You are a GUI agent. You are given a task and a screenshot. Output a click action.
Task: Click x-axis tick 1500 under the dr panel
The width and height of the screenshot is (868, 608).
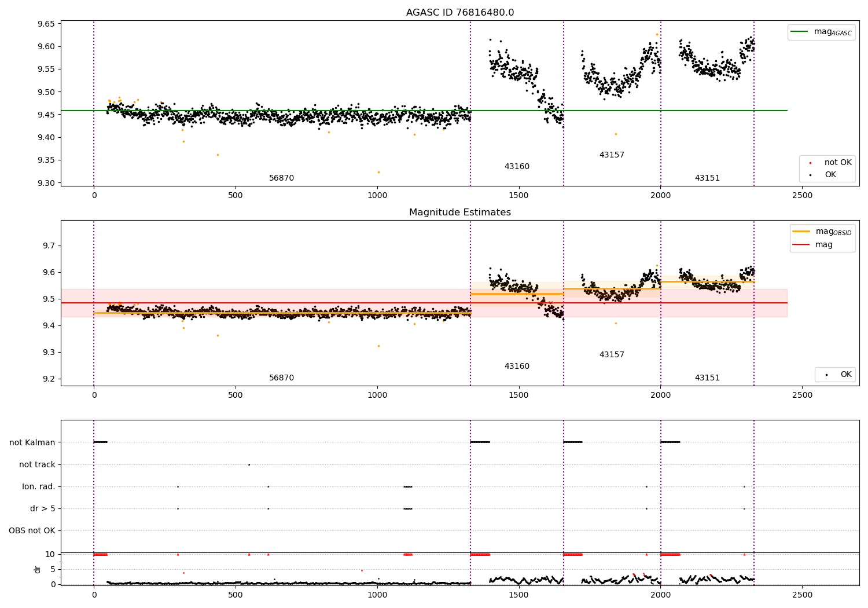[x=519, y=595]
